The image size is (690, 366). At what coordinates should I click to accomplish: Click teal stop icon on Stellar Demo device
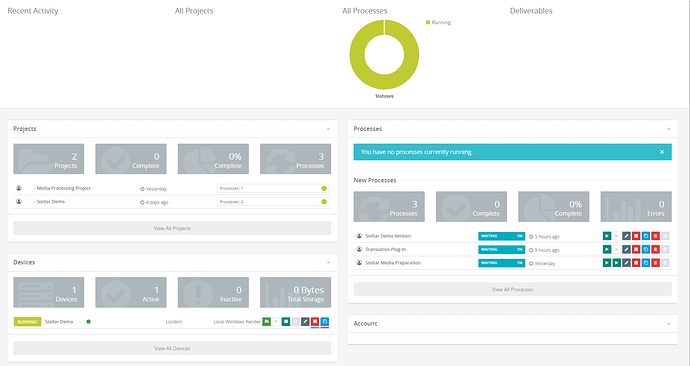(286, 322)
